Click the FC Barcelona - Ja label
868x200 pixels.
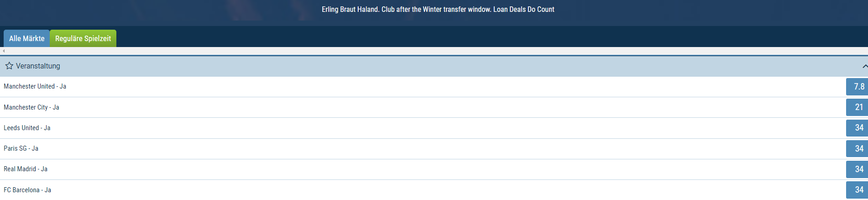27,190
